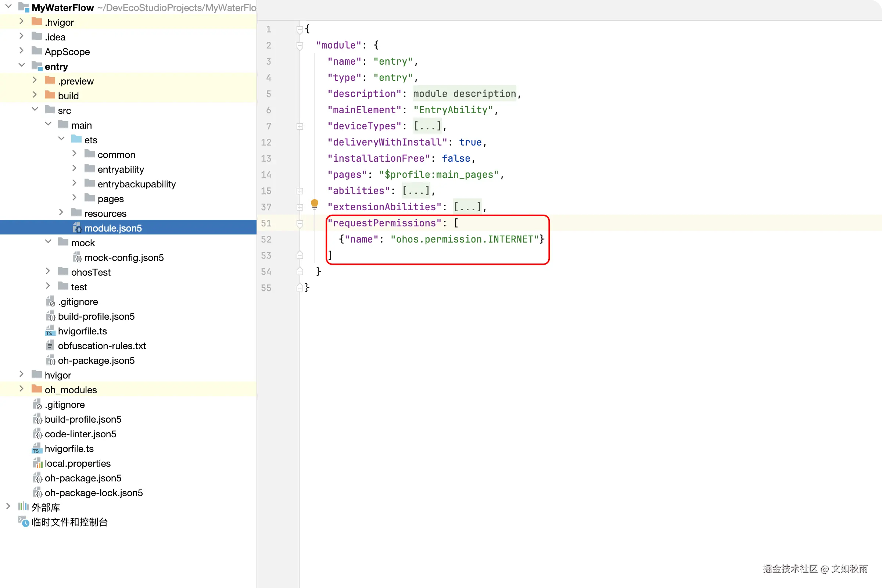
Task: Expand the folded abilities array in gutter
Action: [x=300, y=191]
